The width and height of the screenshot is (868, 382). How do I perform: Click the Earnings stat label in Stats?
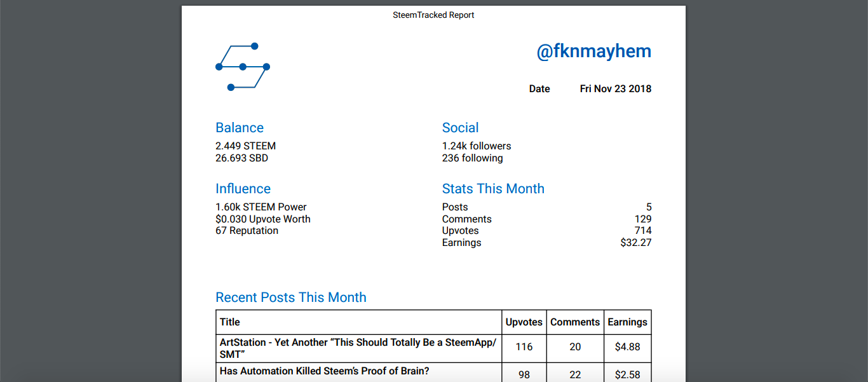[x=462, y=243]
